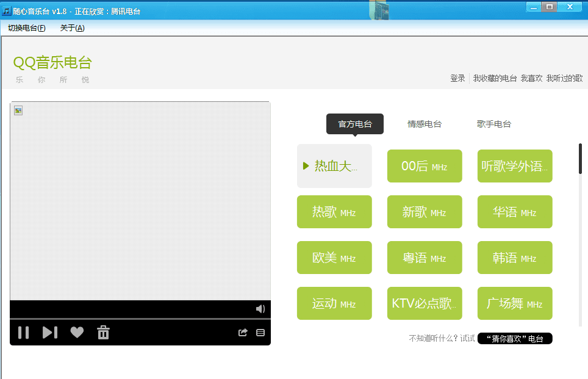
Task: Share the current song
Action: click(x=243, y=333)
